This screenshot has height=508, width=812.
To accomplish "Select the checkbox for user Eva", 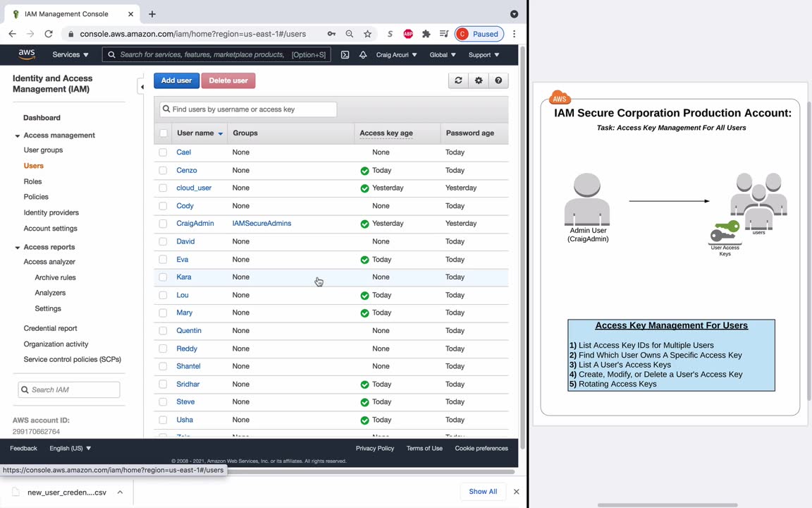I will [163, 259].
